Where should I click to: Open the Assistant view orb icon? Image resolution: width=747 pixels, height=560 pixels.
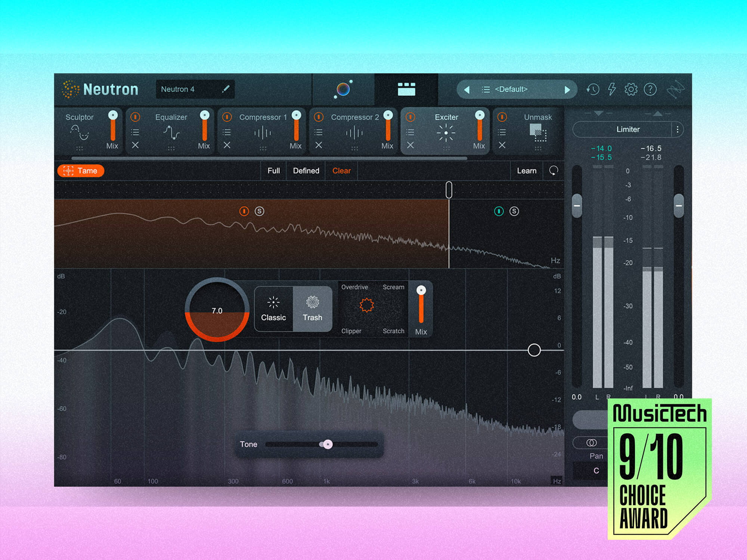[343, 89]
